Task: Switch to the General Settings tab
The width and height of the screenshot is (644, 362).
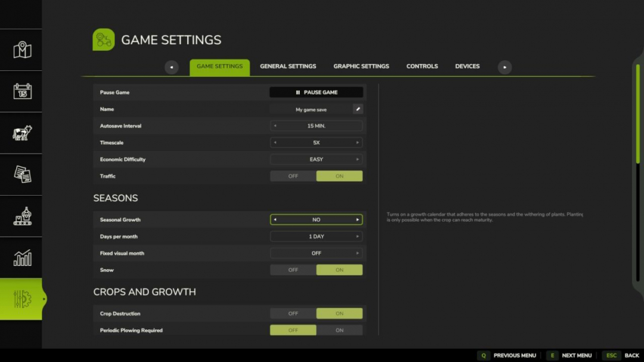Action: (288, 66)
